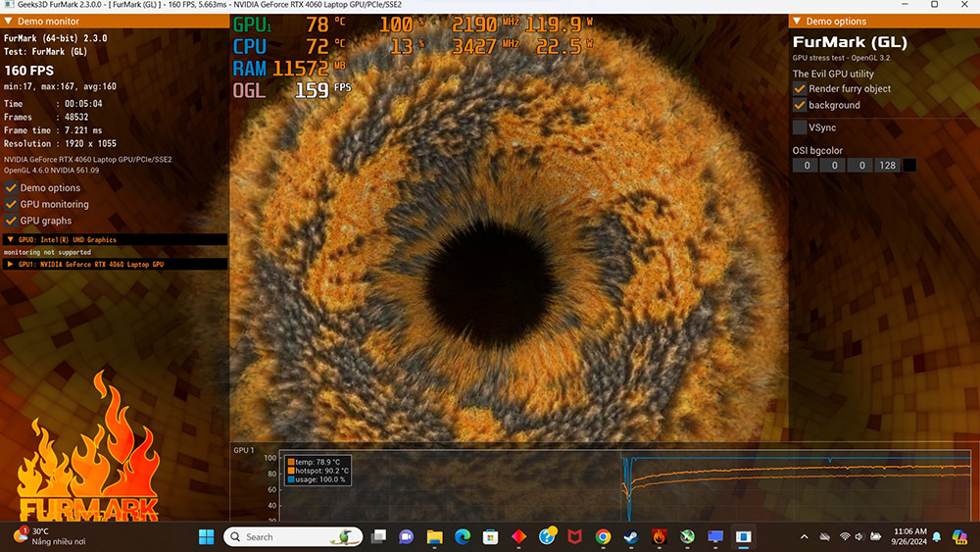Open notification bell in taskbar

click(937, 536)
